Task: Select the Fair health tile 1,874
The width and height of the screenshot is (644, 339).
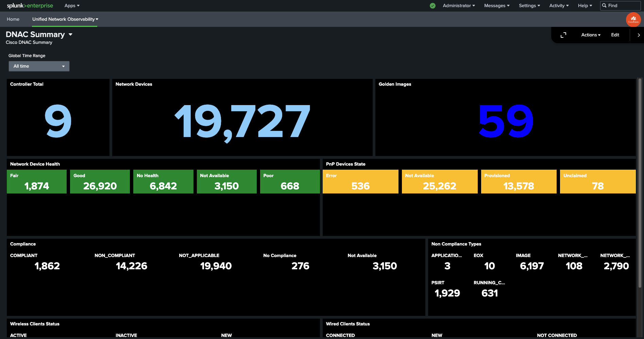Action: click(x=37, y=182)
